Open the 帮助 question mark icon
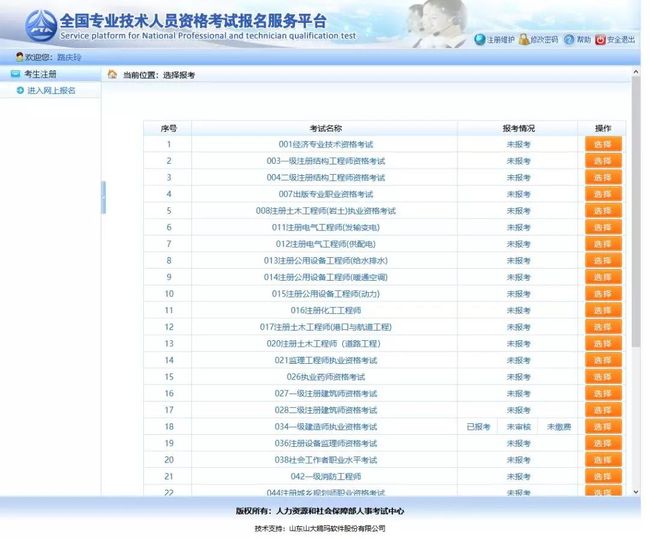This screenshot has width=650, height=539. point(569,39)
